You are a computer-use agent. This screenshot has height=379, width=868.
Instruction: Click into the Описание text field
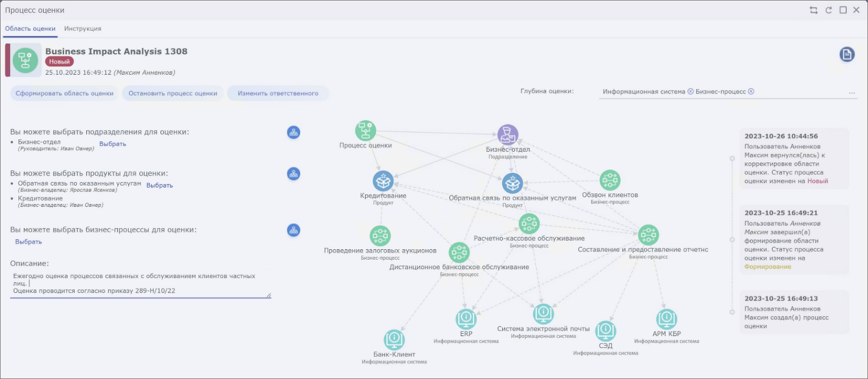(140, 283)
